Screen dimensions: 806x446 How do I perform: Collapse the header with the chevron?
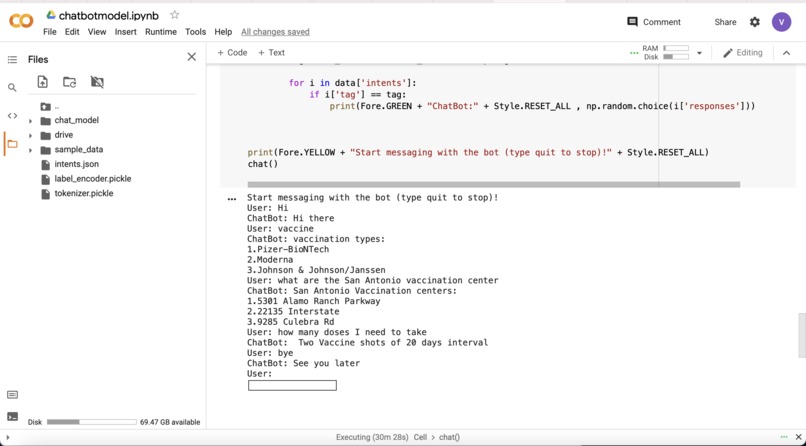click(x=786, y=53)
